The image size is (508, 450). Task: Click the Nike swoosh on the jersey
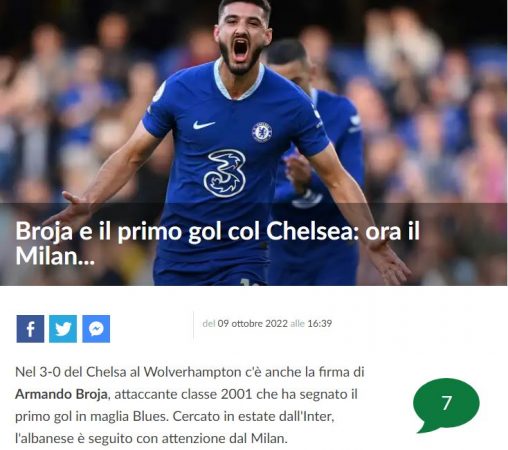204,125
